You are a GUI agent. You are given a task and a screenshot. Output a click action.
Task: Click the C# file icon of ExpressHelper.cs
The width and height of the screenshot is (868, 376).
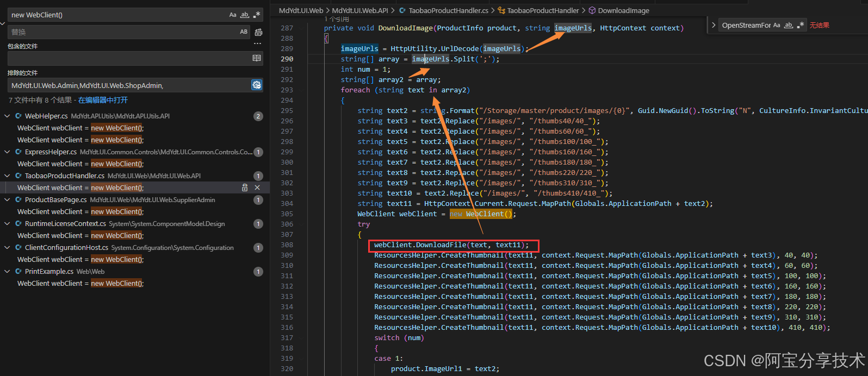coord(18,152)
